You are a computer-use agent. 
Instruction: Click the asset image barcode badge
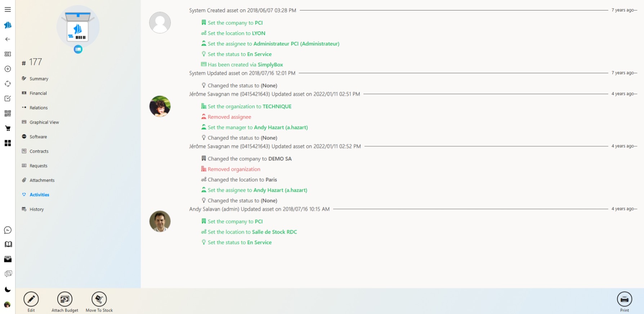click(x=78, y=49)
